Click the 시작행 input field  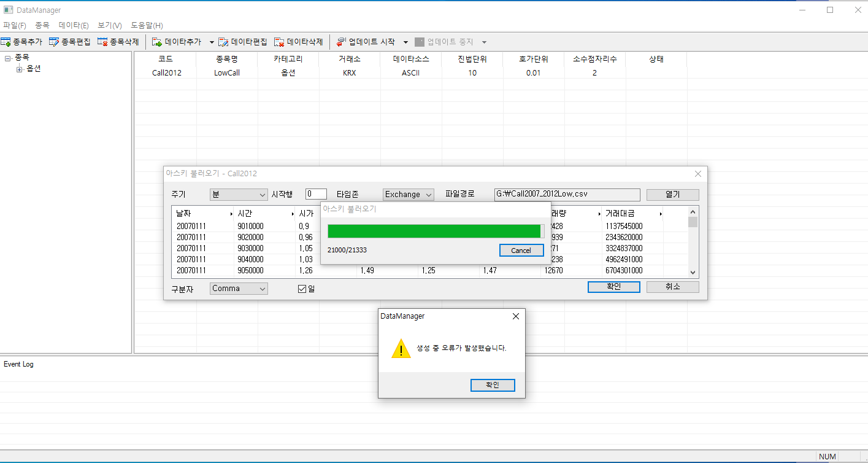[x=316, y=194]
